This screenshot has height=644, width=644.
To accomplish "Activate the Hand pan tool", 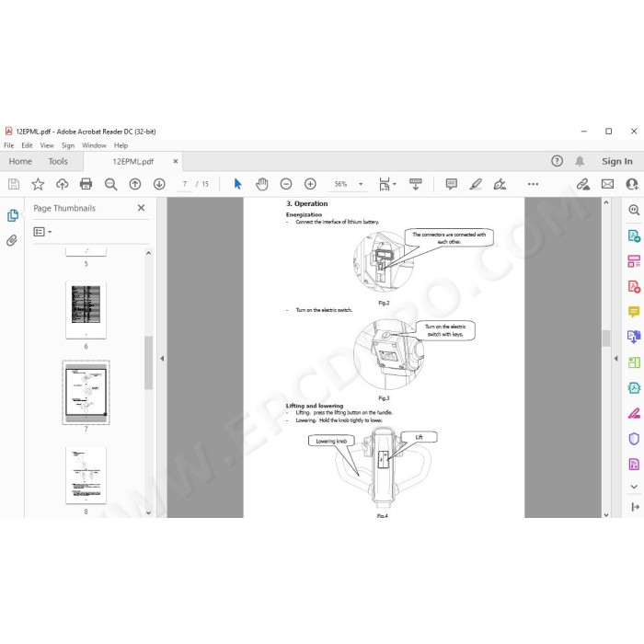I will click(261, 184).
